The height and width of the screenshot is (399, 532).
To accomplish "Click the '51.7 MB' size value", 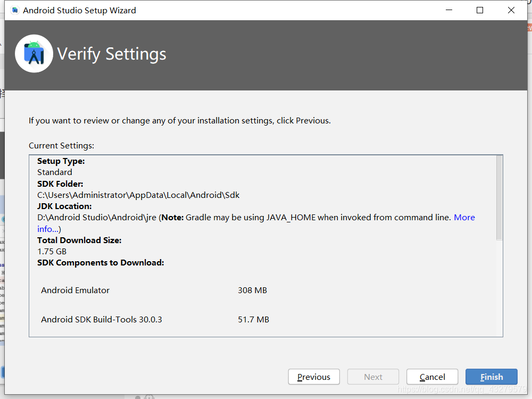I will click(x=253, y=320).
